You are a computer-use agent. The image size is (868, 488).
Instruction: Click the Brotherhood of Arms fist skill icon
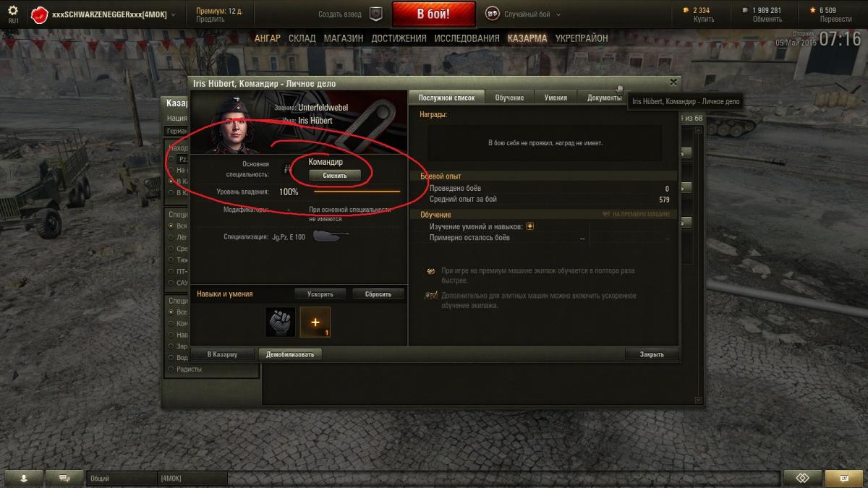pyautogui.click(x=281, y=322)
